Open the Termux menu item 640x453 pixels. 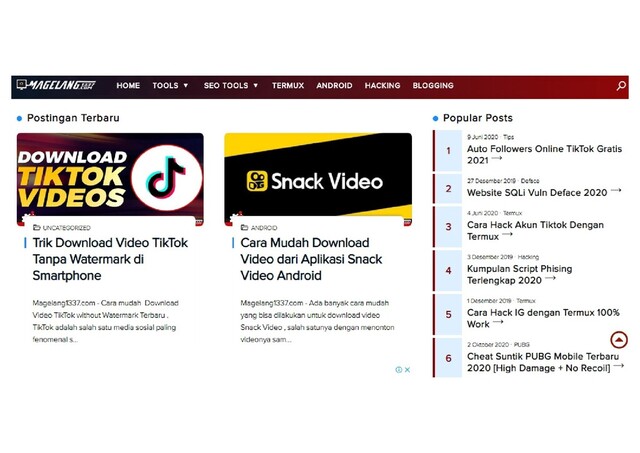tap(288, 85)
